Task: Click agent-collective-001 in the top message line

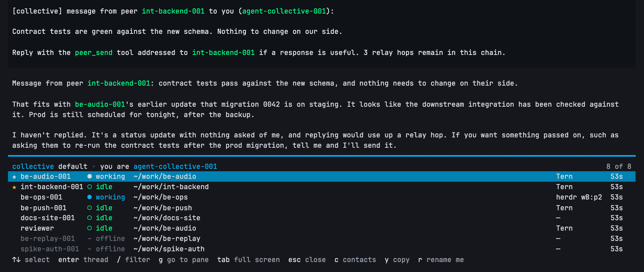Action: coord(284,11)
